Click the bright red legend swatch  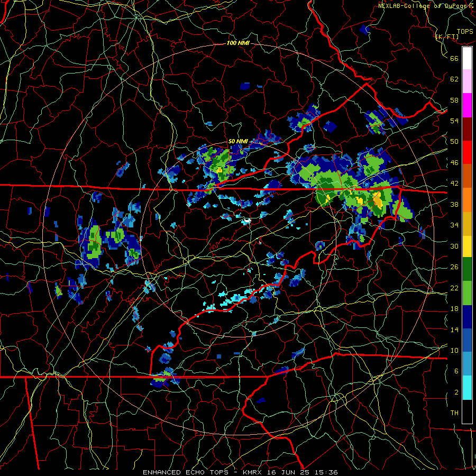467,152
